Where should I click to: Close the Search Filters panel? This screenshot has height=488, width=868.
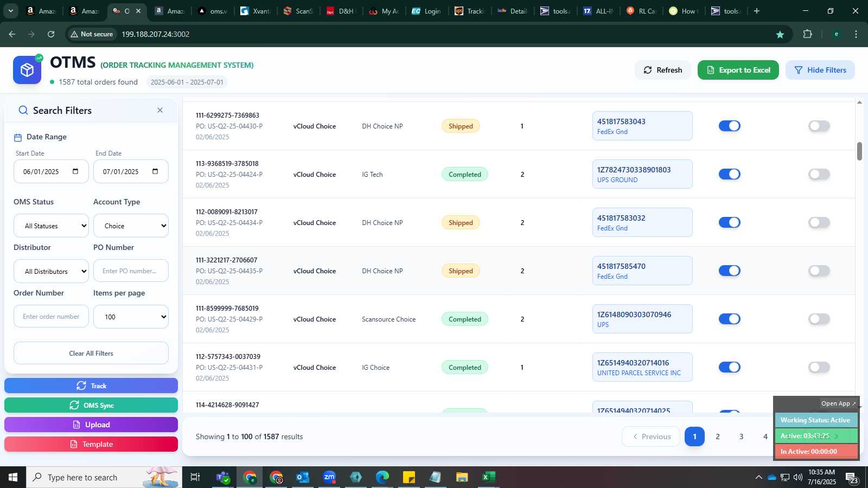(x=160, y=110)
